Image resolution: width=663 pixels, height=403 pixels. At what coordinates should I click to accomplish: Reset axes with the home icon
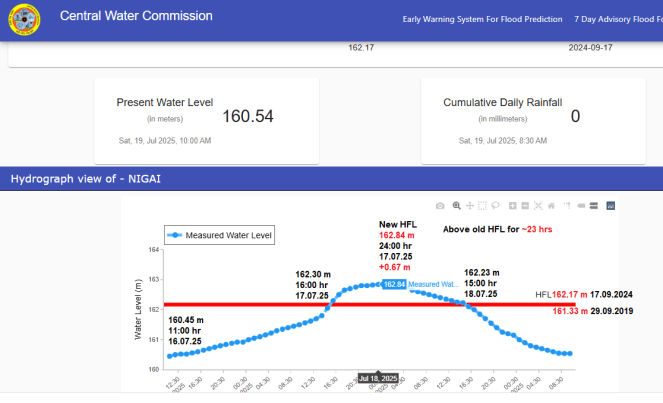tap(551, 206)
